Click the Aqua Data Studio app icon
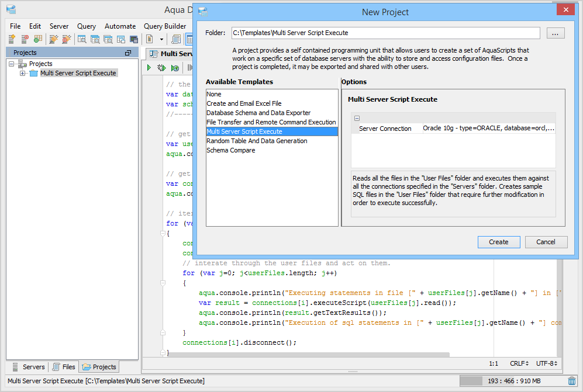This screenshot has height=392, width=583. click(x=11, y=9)
